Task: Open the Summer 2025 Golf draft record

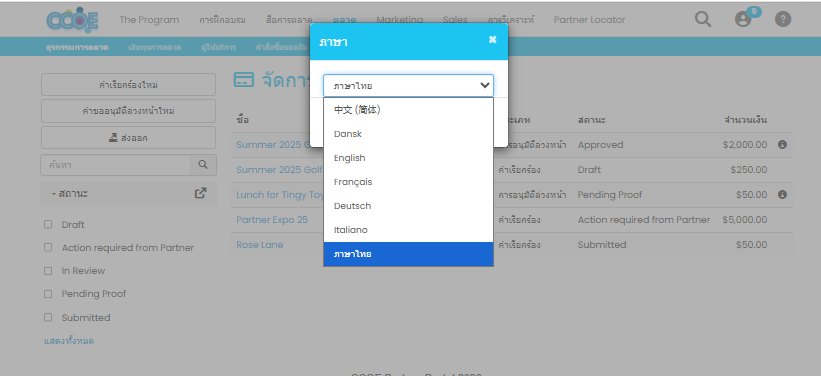Action: (279, 170)
